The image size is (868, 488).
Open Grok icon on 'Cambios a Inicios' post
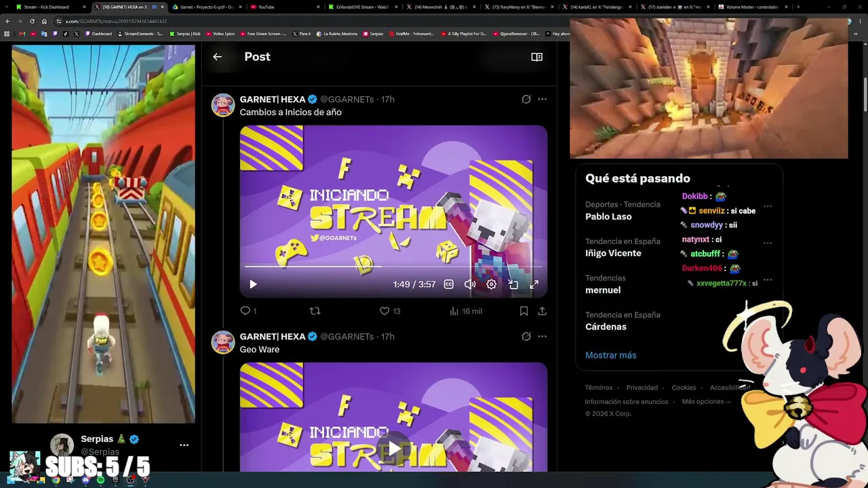[x=526, y=100]
